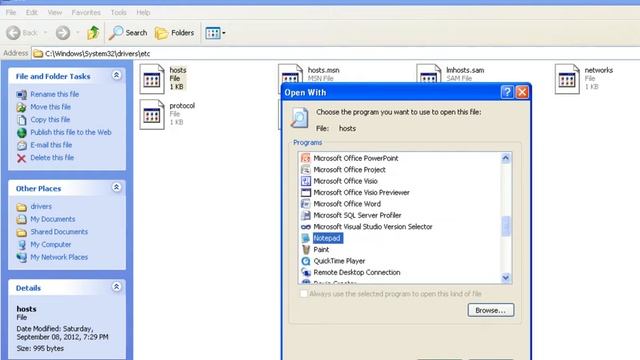
Task: Click the Visual Studio Version Selector icon
Action: 306,227
